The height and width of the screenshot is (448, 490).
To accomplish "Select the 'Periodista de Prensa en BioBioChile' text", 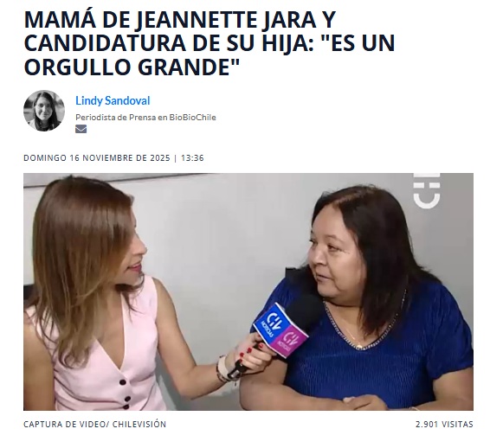I will coord(145,118).
